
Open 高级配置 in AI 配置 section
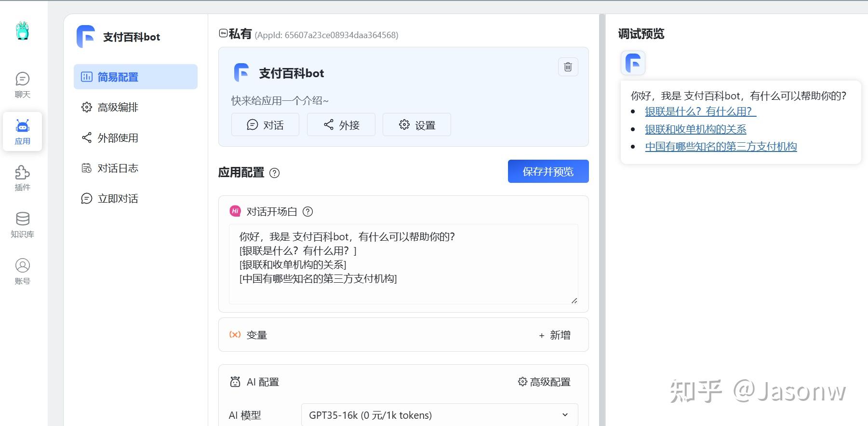544,382
